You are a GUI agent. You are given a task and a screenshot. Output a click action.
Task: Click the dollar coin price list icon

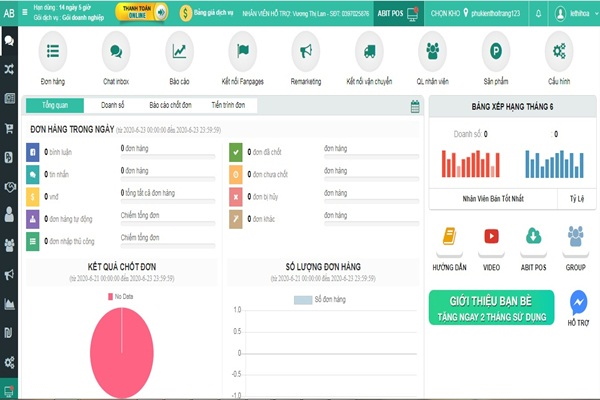coord(185,13)
